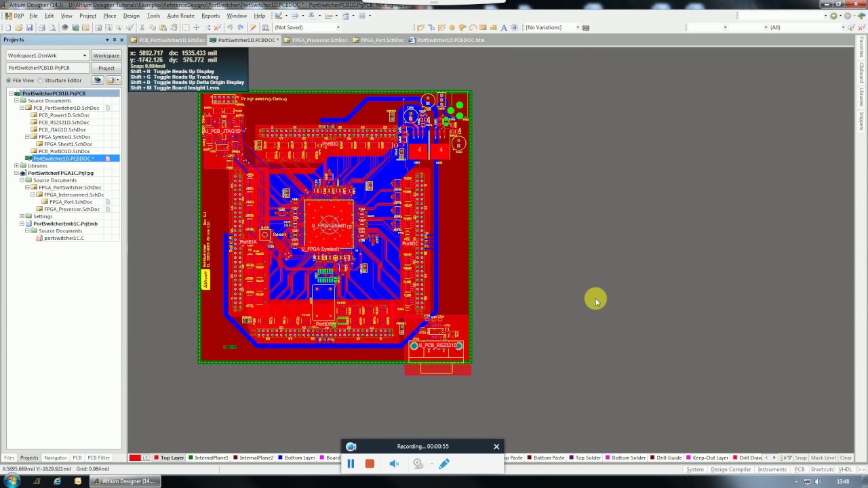868x488 pixels.
Task: Switch to the FPGA_Processor.SchDoc document tab
Action: [x=316, y=40]
